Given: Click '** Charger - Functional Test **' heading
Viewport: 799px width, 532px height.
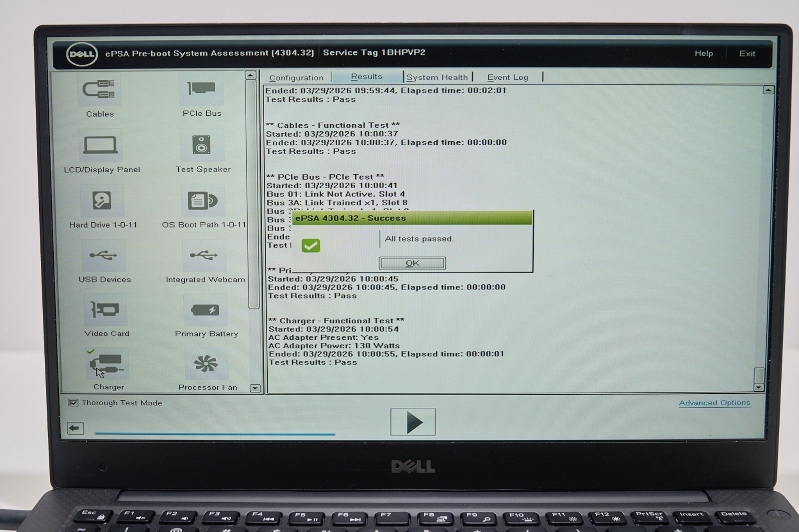Looking at the screenshot, I should [336, 321].
